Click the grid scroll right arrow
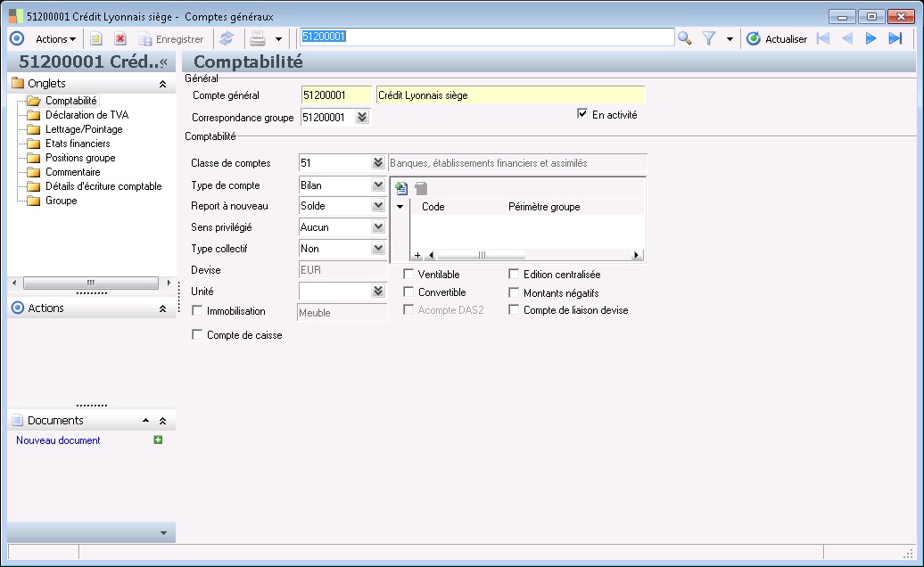This screenshot has height=567, width=924. pyautogui.click(x=636, y=255)
